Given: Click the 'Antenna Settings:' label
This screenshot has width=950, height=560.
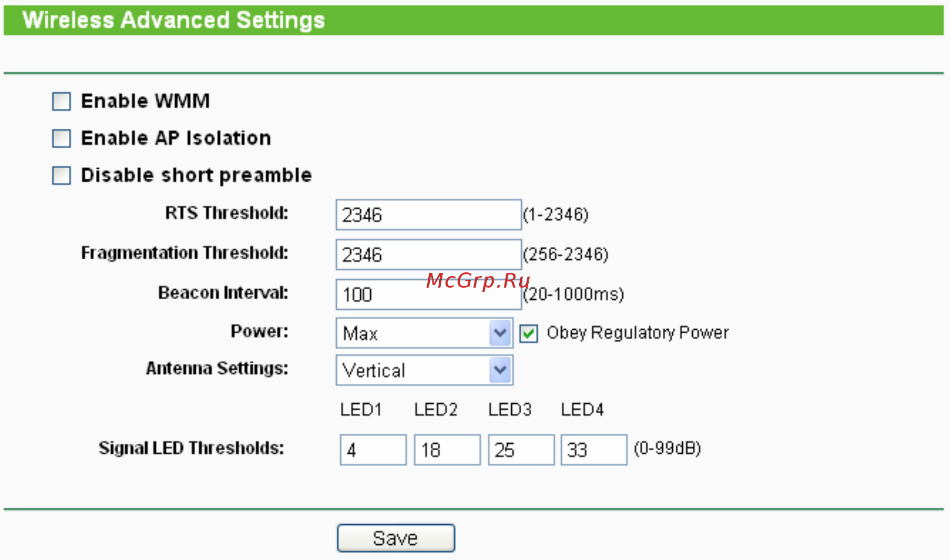Looking at the screenshot, I should 217,368.
